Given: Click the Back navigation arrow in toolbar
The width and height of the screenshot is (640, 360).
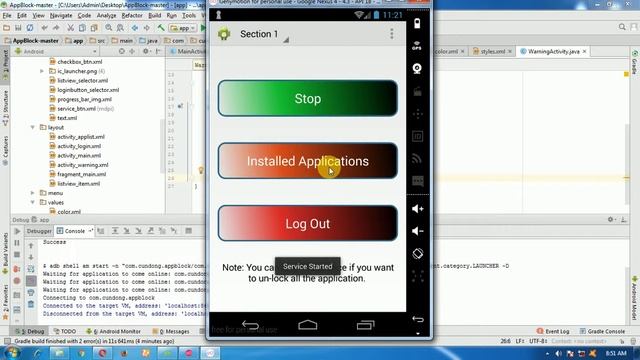Looking at the screenshot, I should pyautogui.click(x=135, y=28).
